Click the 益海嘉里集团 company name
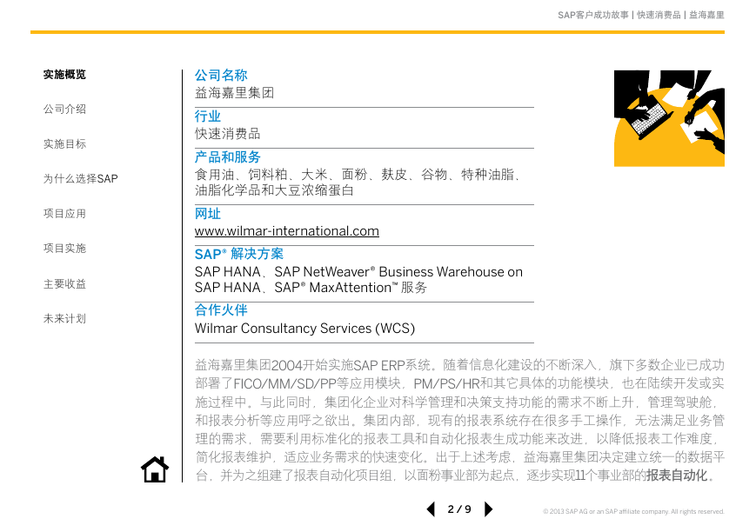The height and width of the screenshot is (532, 756). click(234, 92)
